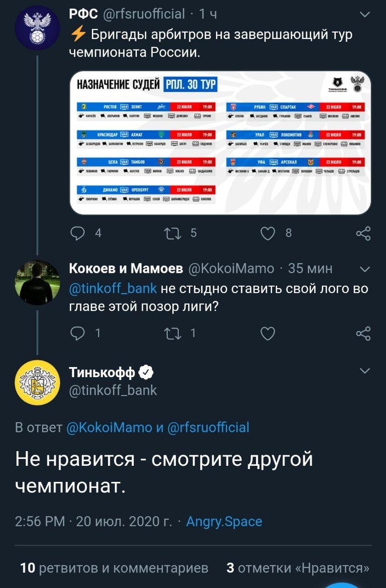Expand options chevron on РФС tweet
Screen dimensions: 386x588
tap(364, 15)
